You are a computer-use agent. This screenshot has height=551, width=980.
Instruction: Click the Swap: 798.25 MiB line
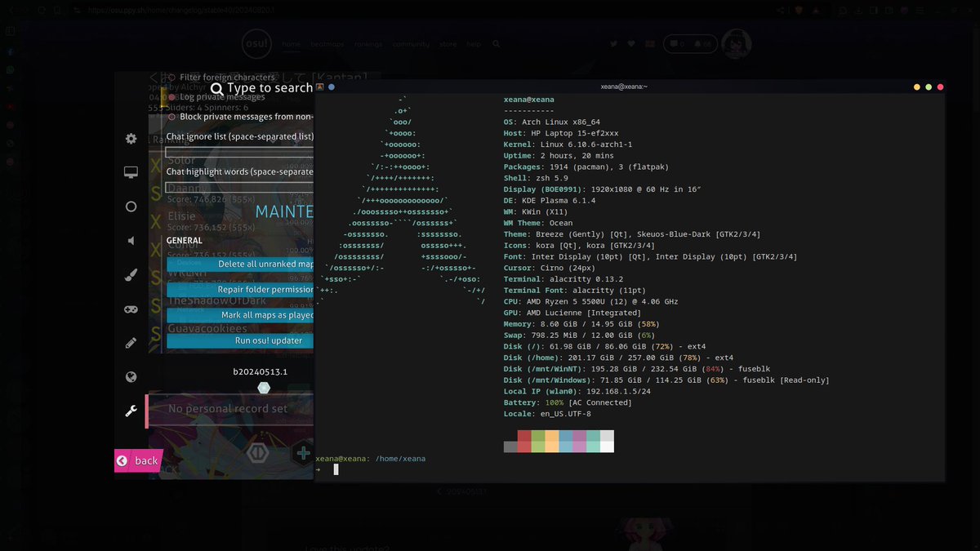579,335
